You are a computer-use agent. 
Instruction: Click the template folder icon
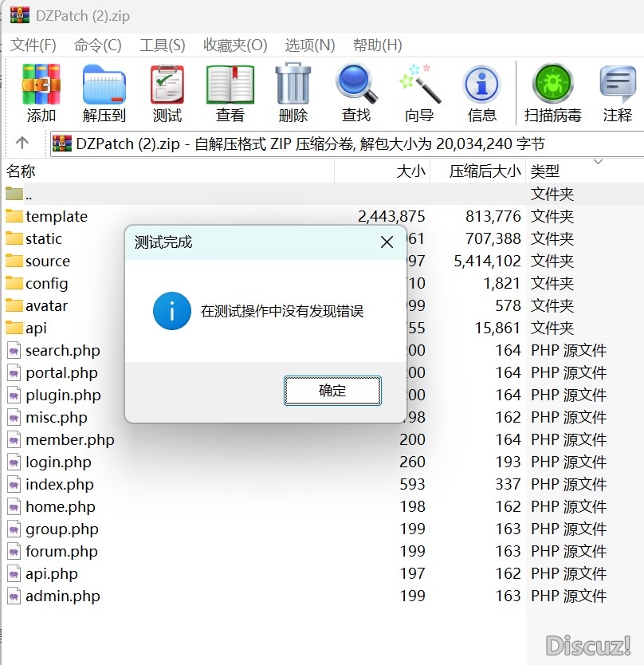coord(14,216)
